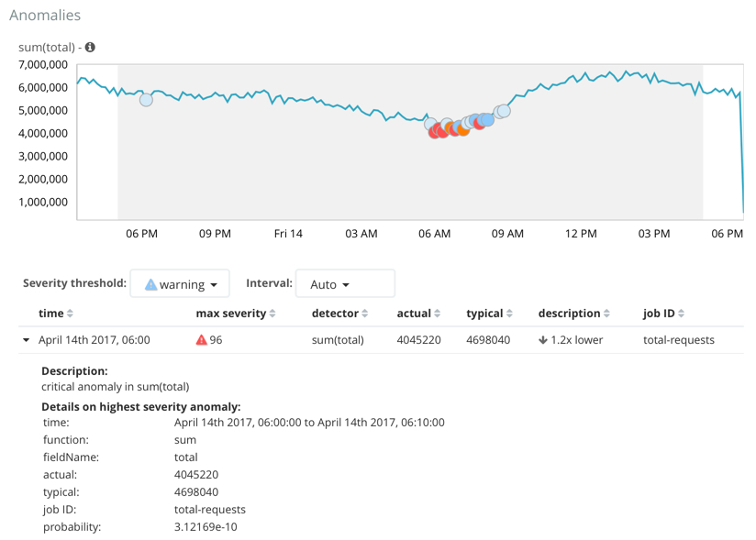Toggle sorting on the max severity column

(272, 313)
